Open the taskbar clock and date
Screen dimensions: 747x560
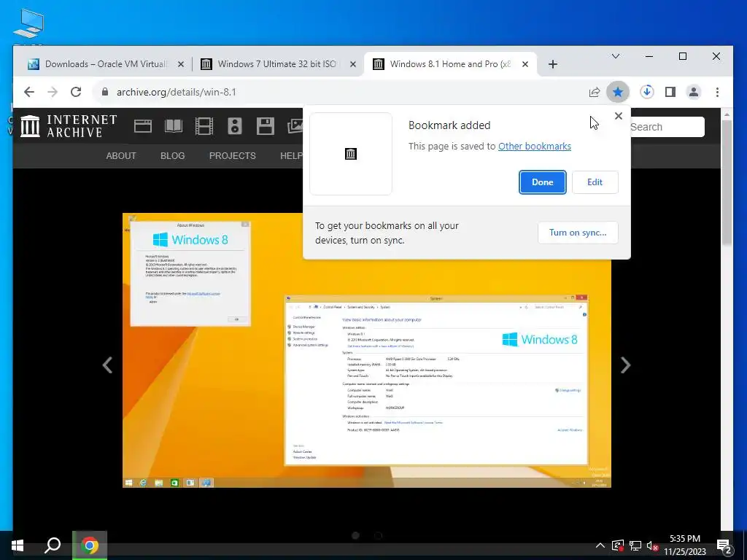pyautogui.click(x=685, y=545)
